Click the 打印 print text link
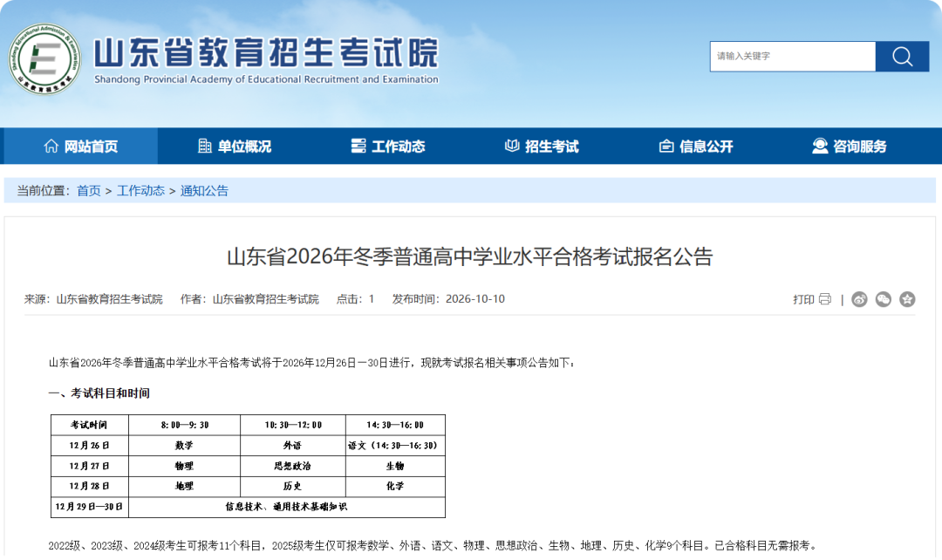The image size is (942, 560). point(804,299)
